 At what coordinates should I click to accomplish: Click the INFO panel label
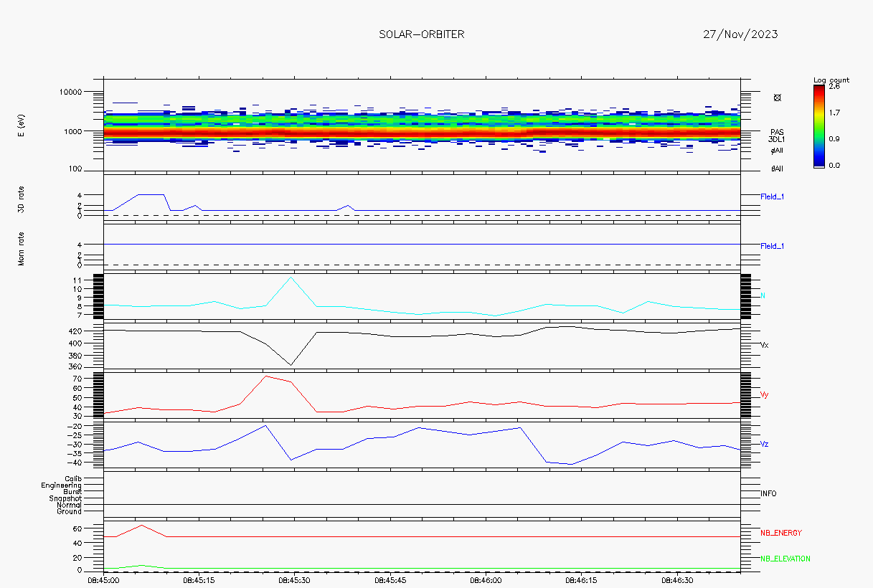pyautogui.click(x=768, y=493)
